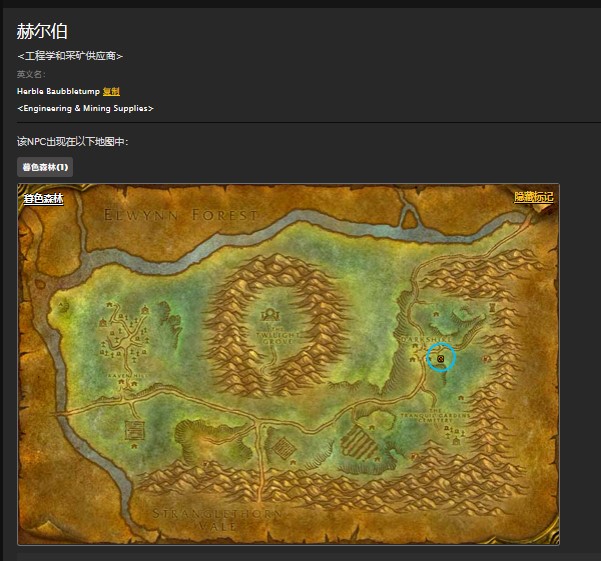This screenshot has width=601, height=561.
Task: Click the diamond-shaped farm field icon
Action: (x=283, y=447)
